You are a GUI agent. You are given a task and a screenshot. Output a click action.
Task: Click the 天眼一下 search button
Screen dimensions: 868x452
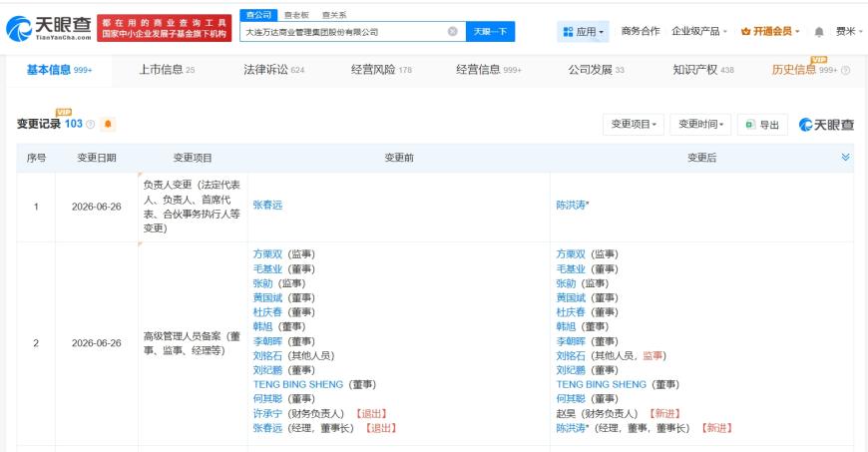pos(490,32)
